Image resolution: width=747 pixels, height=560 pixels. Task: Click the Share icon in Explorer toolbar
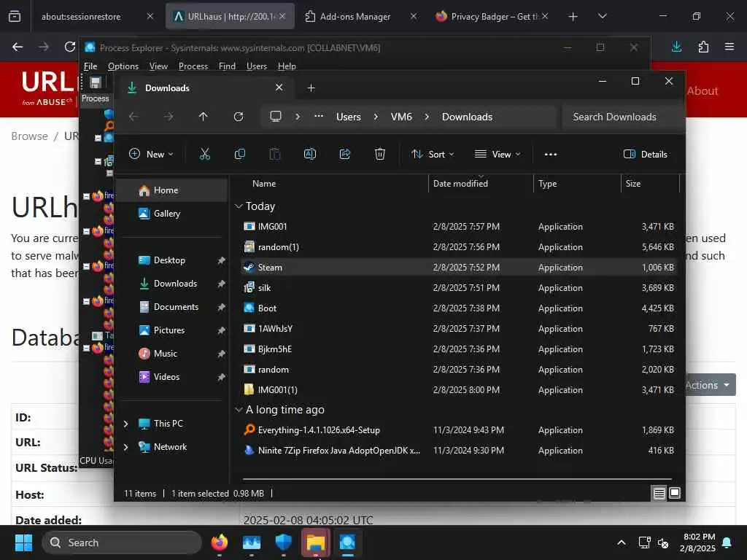[x=345, y=154]
